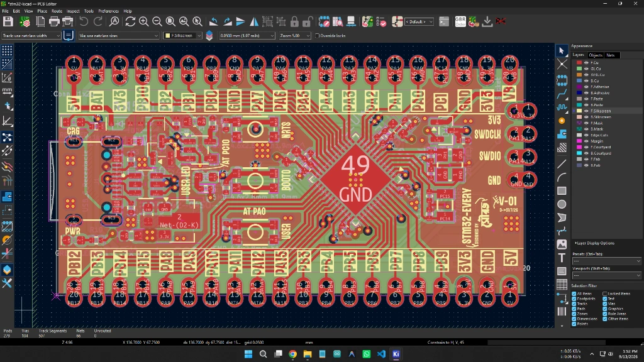Screen dimensions: 644x362
Task: Uncheck All items in Selection Filter
Action: pyautogui.click(x=574, y=294)
